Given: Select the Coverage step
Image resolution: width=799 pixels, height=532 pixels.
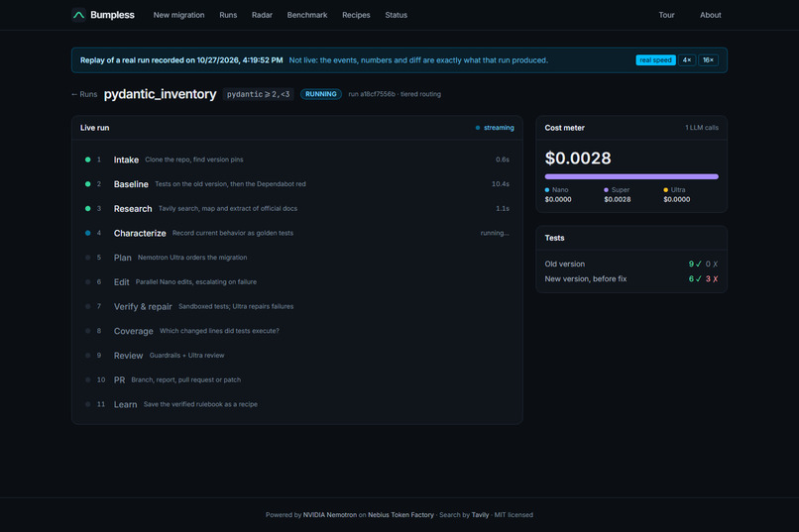Looking at the screenshot, I should click(x=297, y=331).
